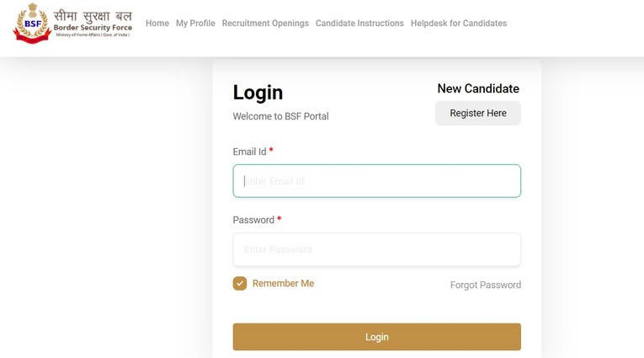Go to the Home page
This screenshot has height=358, width=644.
coord(157,24)
